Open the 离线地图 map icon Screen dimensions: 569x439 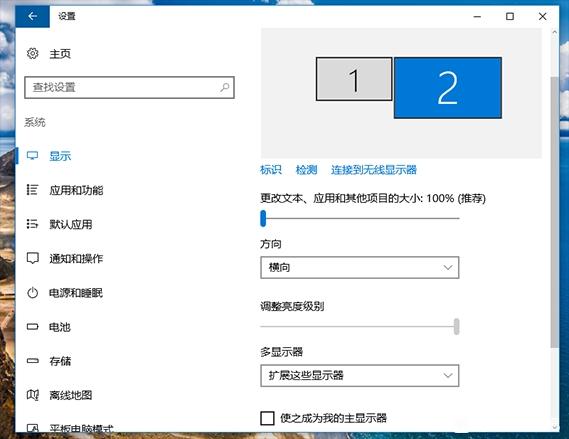(x=33, y=395)
